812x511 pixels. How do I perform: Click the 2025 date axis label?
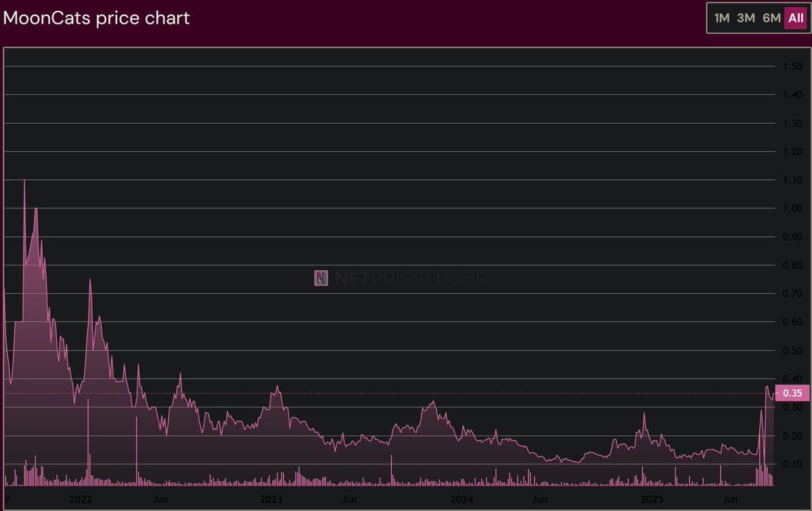[x=653, y=499]
